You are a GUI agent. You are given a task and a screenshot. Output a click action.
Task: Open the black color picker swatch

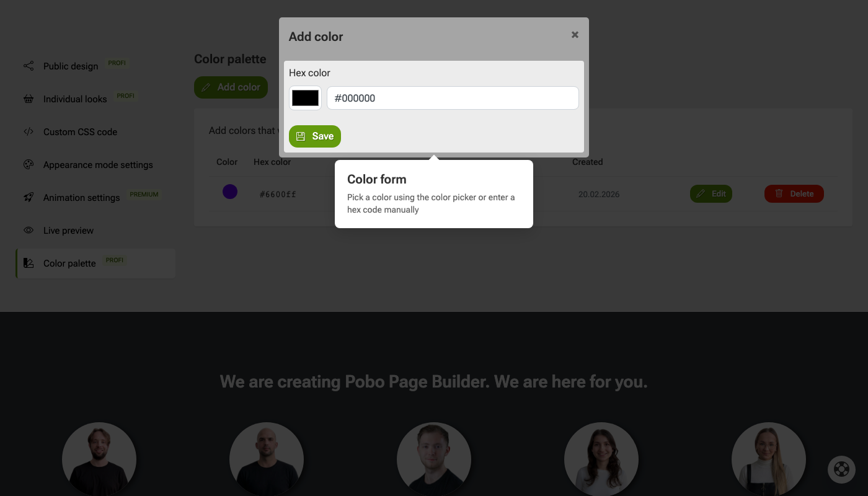tap(305, 98)
